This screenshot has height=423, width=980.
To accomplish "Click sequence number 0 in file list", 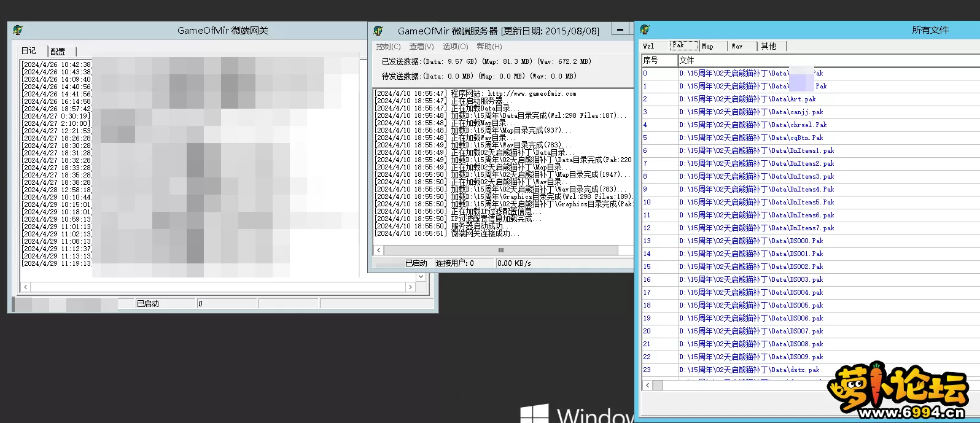I will pos(645,73).
